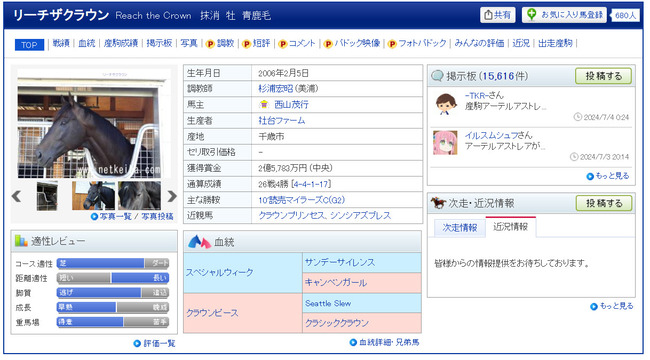Open trainer 杉浦宏昭 link

(x=276, y=89)
